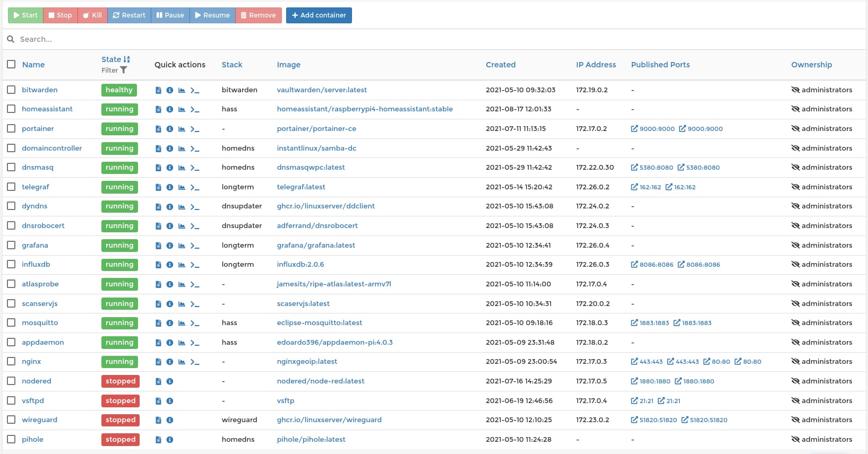The width and height of the screenshot is (868, 454).
Task: Open exec console icon for nginx
Action: 195,362
